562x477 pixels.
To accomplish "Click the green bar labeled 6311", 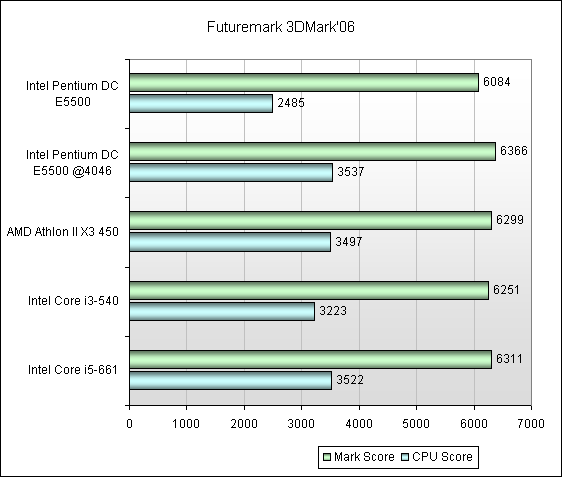I will [310, 359].
